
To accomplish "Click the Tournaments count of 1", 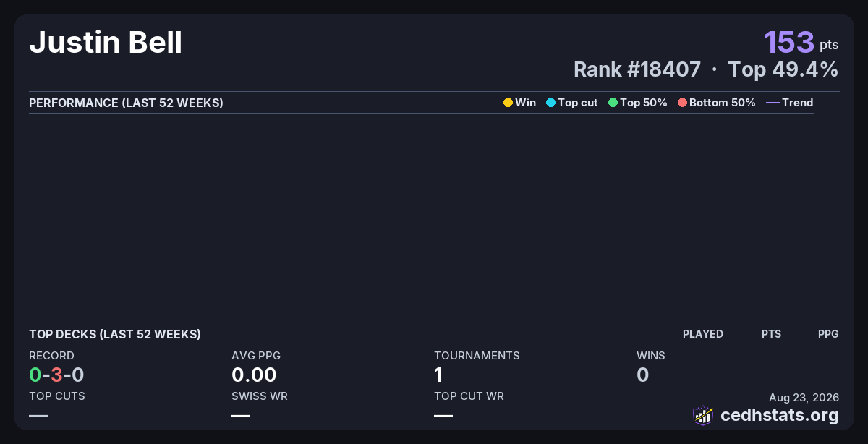I will (x=438, y=375).
